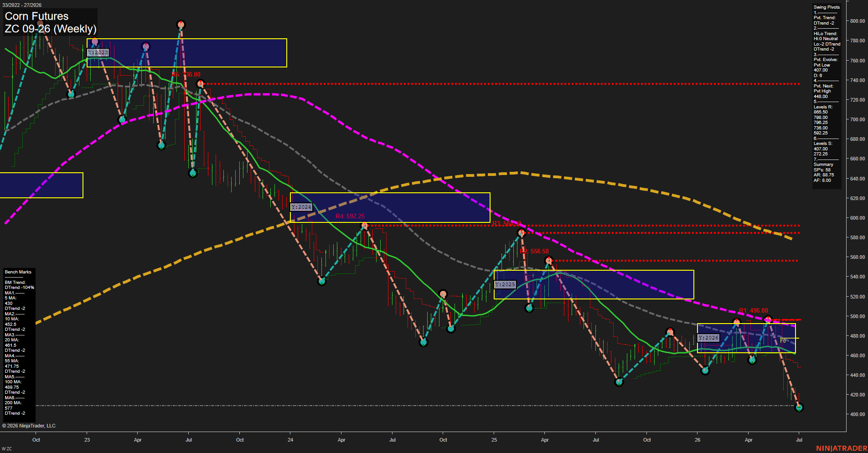
Task: Click the 200 MA: label in Bench Marks
Action: pos(13,403)
